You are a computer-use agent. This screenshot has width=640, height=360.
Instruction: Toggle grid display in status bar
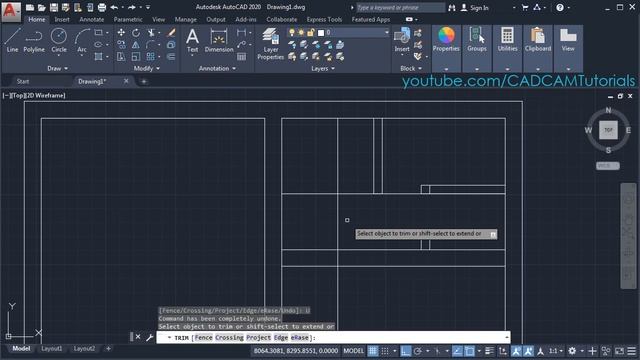(x=373, y=351)
